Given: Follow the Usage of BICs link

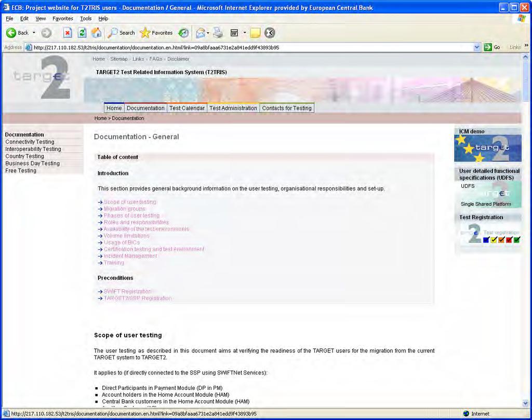Looking at the screenshot, I should [x=122, y=242].
